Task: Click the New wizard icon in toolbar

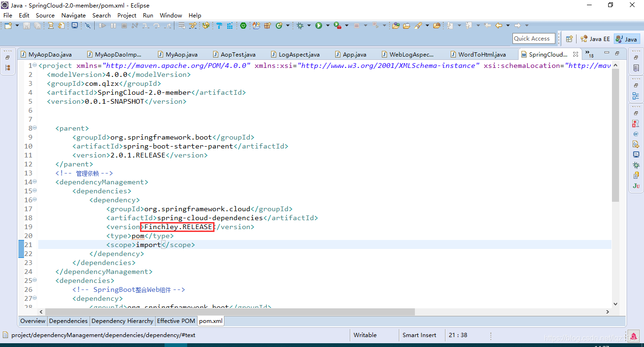Action: click(8, 25)
